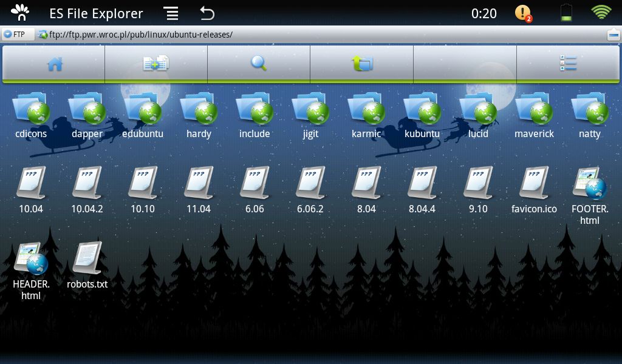Collapse the address bar with minus button
Image resolution: width=622 pixels, height=364 pixels.
(x=613, y=35)
